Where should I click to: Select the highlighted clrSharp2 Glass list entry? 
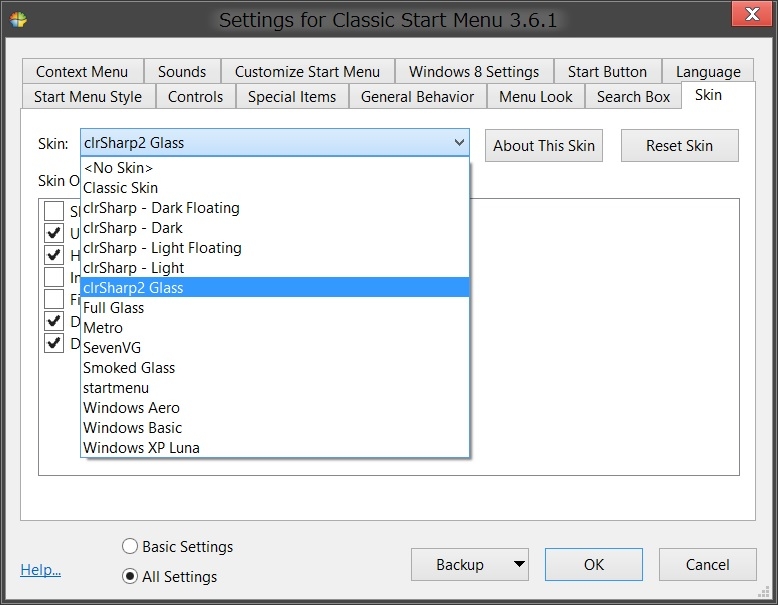[275, 287]
